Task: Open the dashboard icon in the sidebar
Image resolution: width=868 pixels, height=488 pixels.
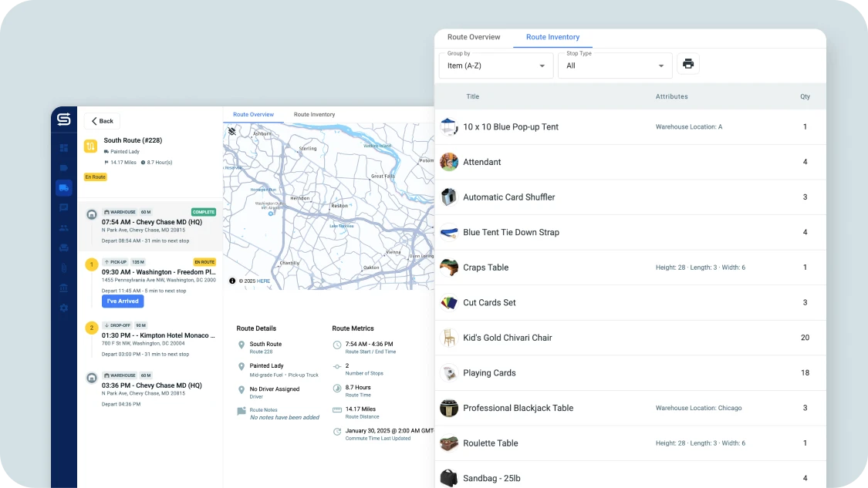Action: click(x=63, y=147)
